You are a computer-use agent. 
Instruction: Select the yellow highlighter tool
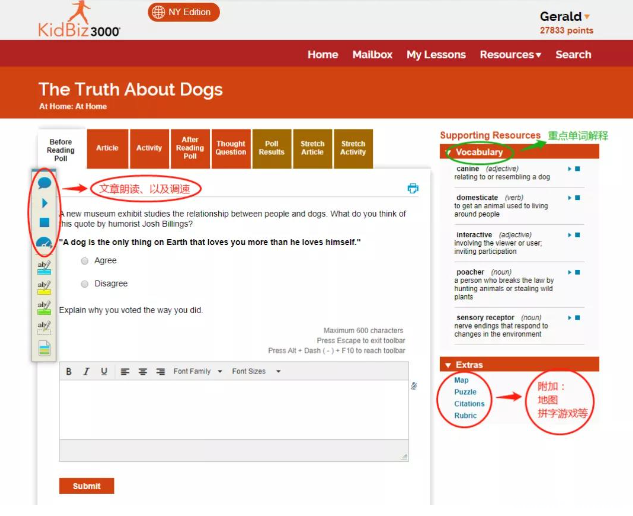(x=44, y=287)
